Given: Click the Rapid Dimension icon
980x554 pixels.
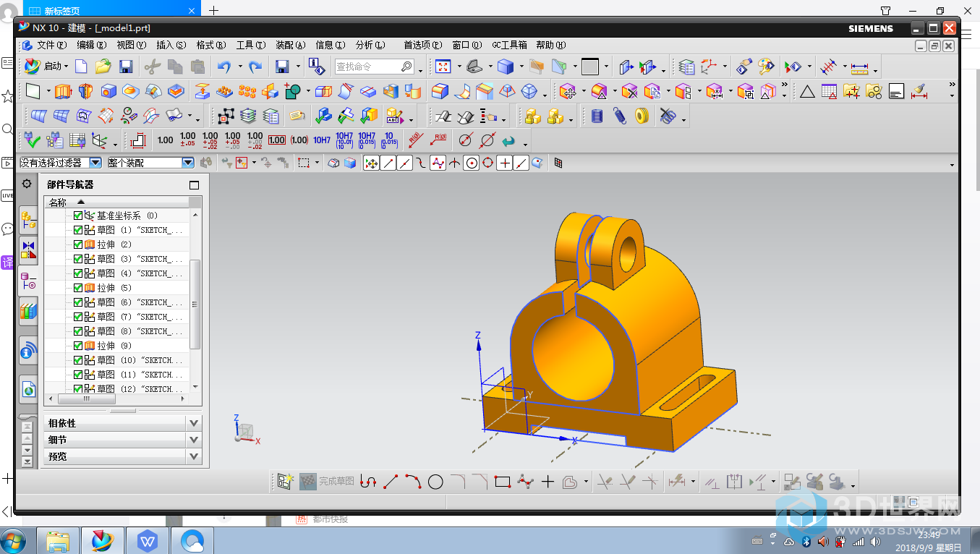Looking at the screenshot, I should (138, 140).
